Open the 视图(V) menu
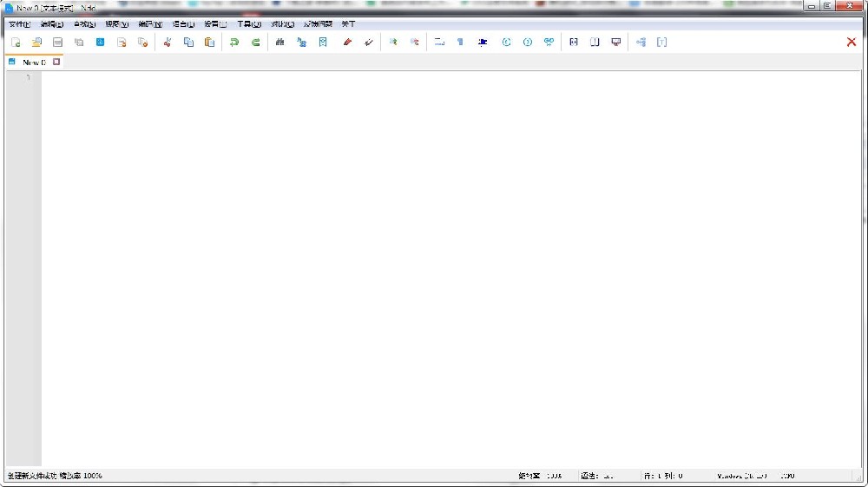This screenshot has height=487, width=868. click(x=117, y=23)
